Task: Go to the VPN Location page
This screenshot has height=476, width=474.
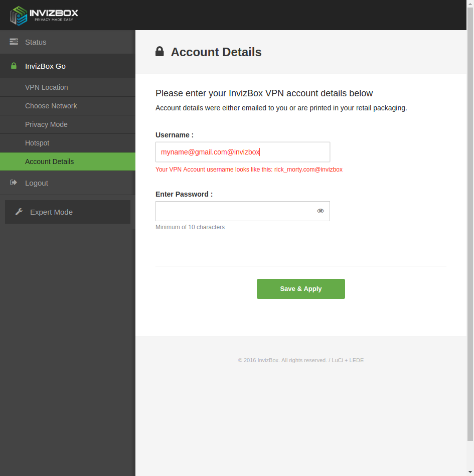Action: (x=46, y=87)
